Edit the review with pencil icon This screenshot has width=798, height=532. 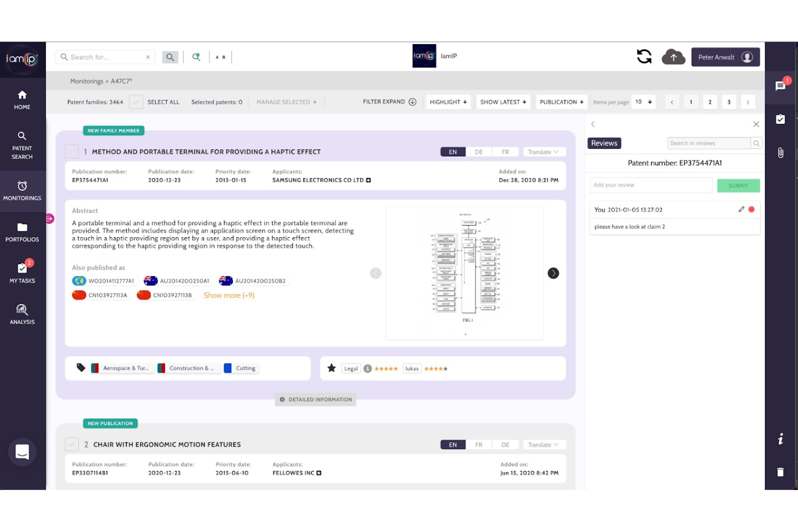coord(741,209)
